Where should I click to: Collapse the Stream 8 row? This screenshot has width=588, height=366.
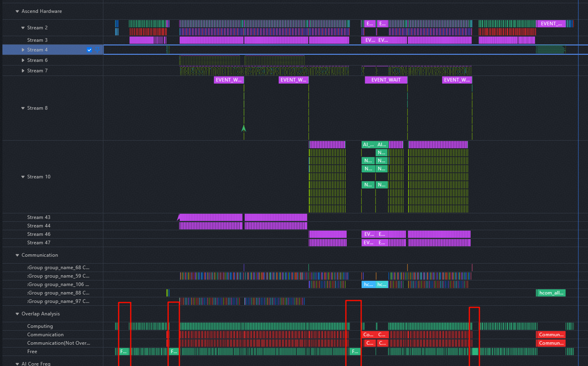pos(23,108)
